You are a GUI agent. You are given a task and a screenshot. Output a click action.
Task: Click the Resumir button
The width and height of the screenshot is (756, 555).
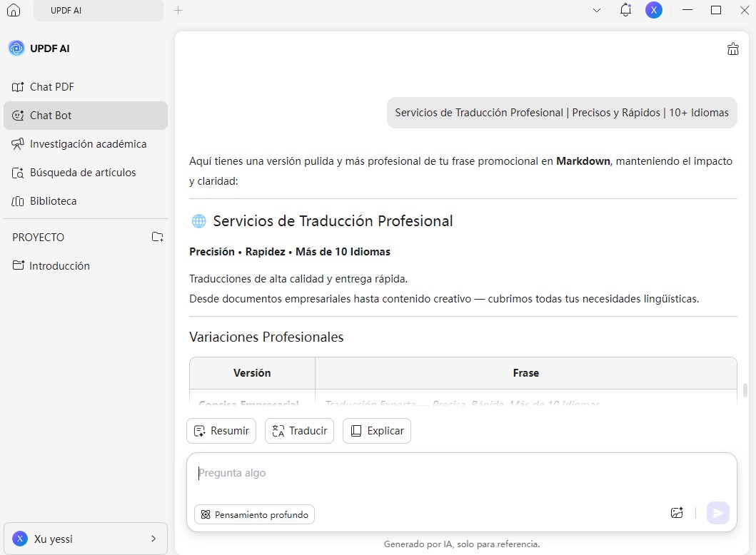click(x=221, y=431)
